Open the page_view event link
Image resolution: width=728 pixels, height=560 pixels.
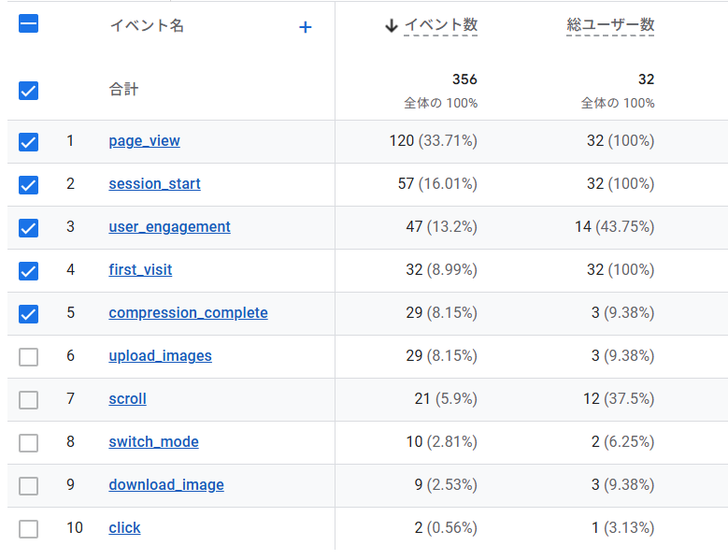pyautogui.click(x=145, y=140)
